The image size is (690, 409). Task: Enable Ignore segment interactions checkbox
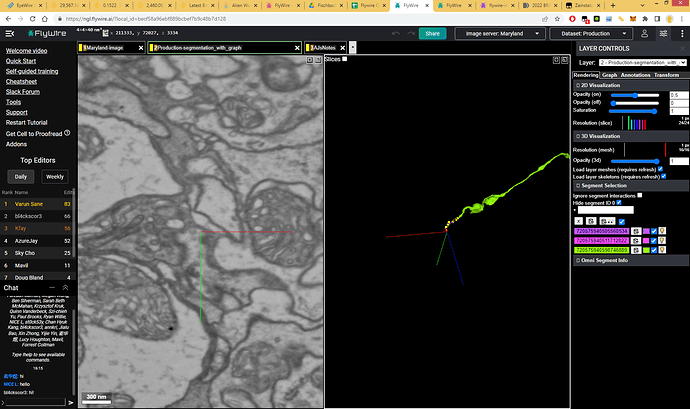click(640, 195)
